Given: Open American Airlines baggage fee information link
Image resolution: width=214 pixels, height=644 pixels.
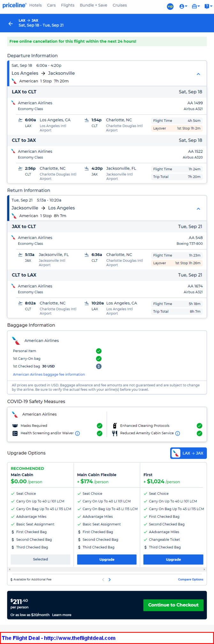Looking at the screenshot, I should tap(49, 374).
